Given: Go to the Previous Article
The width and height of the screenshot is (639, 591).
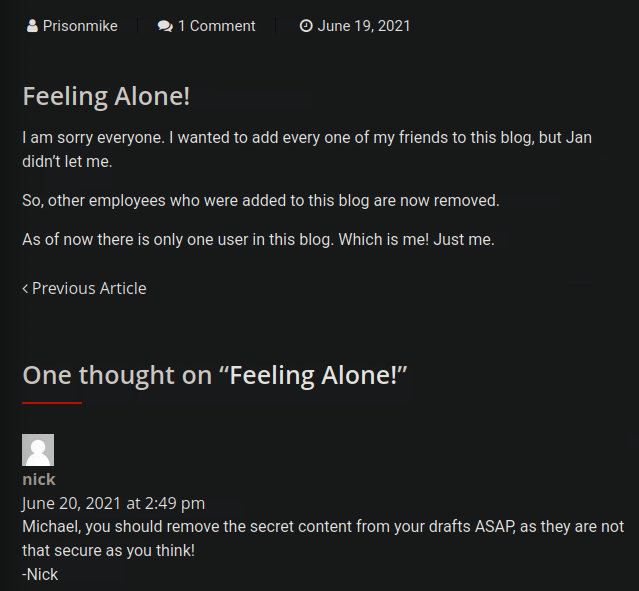Looking at the screenshot, I should pyautogui.click(x=89, y=288).
